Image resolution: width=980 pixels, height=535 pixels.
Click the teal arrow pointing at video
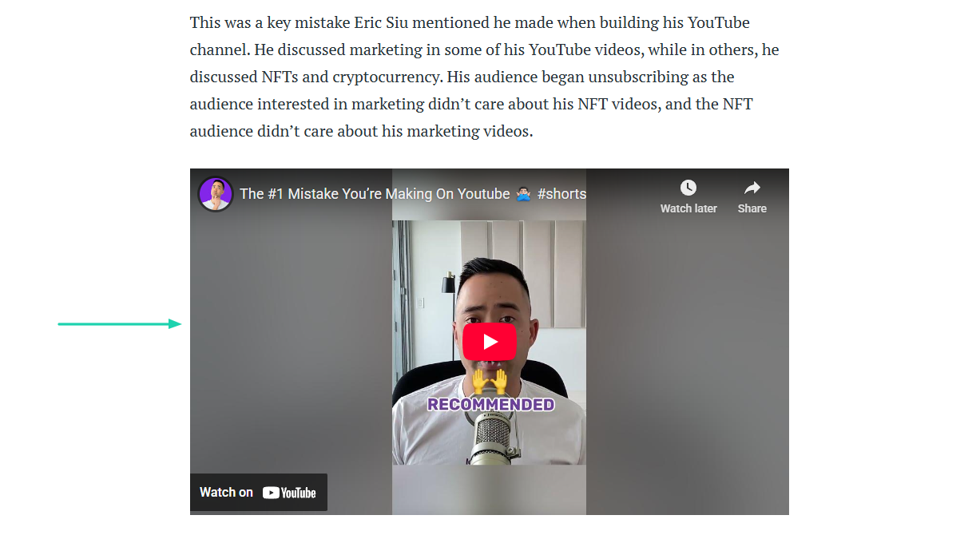[120, 323]
